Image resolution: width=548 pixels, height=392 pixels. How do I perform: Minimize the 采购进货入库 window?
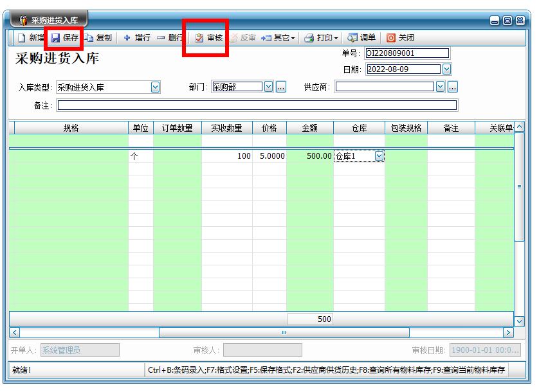tap(495, 21)
